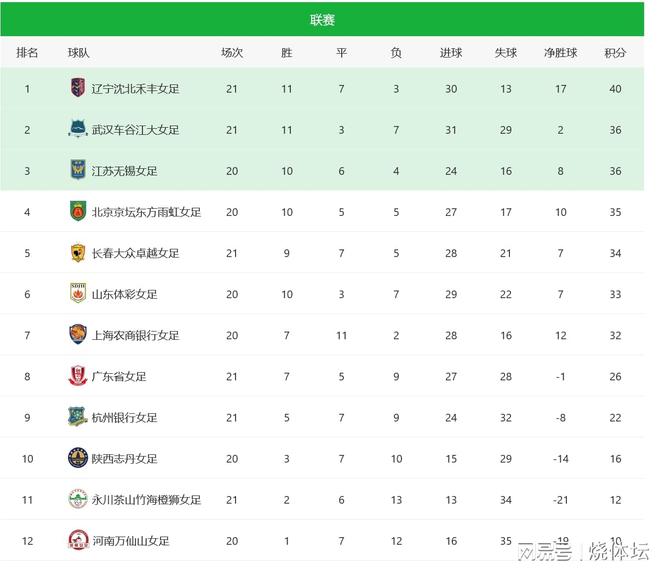Click the 江苏无锡女足 team badge
This screenshot has width=660, height=570.
(78, 170)
